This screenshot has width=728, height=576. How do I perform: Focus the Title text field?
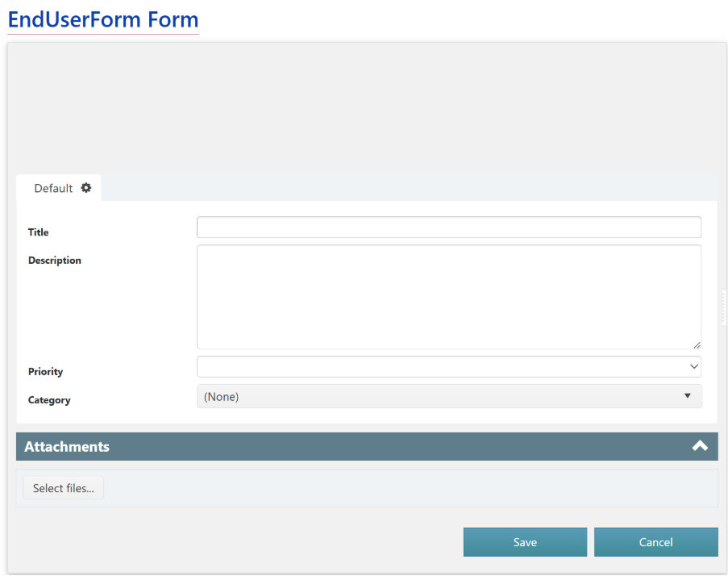coord(448,227)
